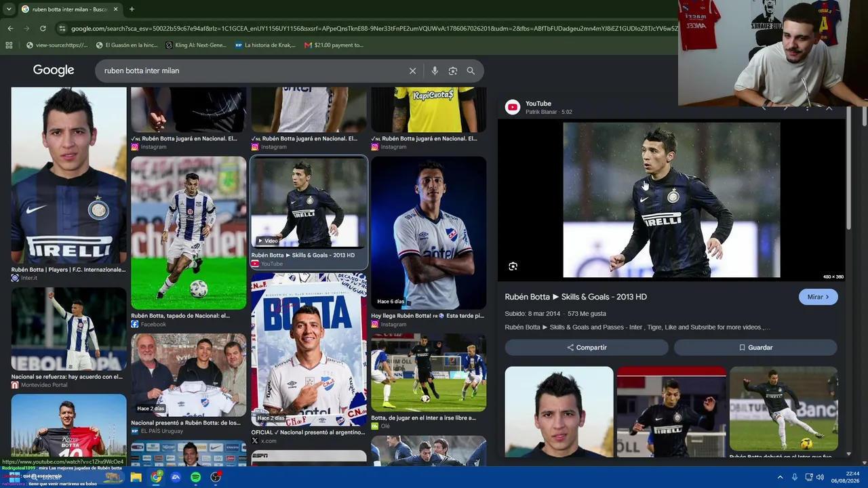Click the Guardar button

point(755,348)
